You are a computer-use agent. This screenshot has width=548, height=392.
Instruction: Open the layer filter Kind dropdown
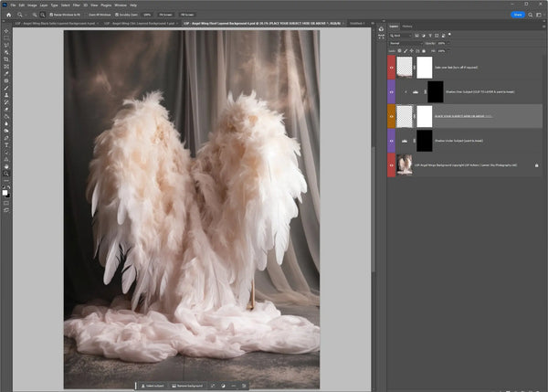point(399,35)
